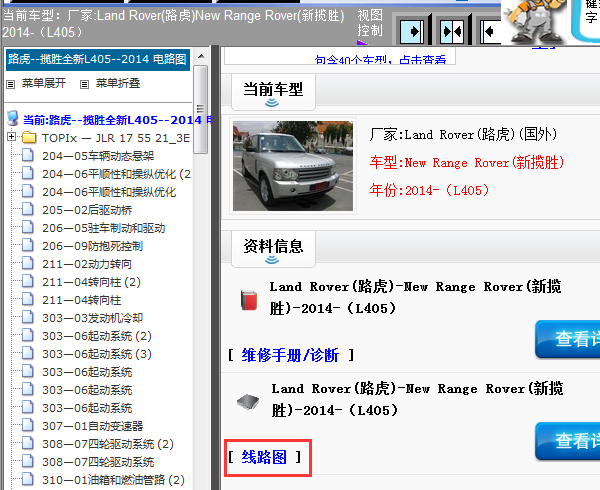Click the center-split view control icon
This screenshot has height=490, width=600.
click(x=452, y=31)
